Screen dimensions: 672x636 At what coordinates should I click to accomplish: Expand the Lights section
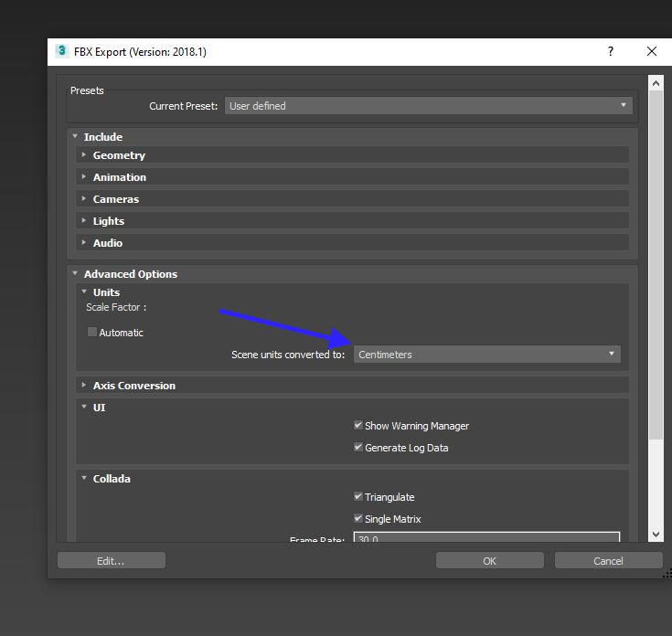click(108, 221)
